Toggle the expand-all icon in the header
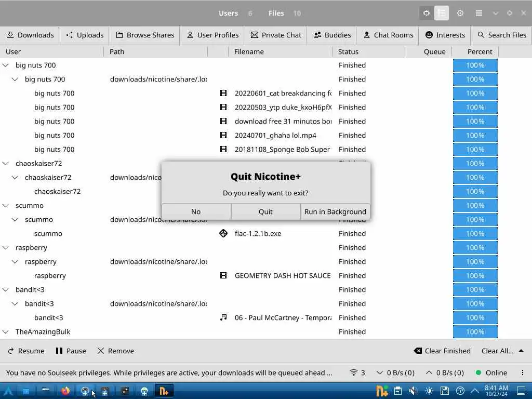Viewport: 532px width, 399px height. 426,13
